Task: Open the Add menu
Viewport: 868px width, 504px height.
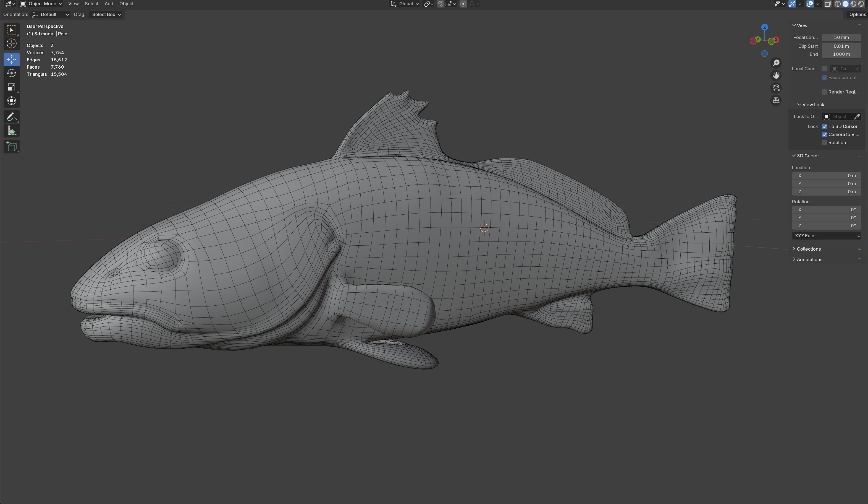Action: (109, 4)
